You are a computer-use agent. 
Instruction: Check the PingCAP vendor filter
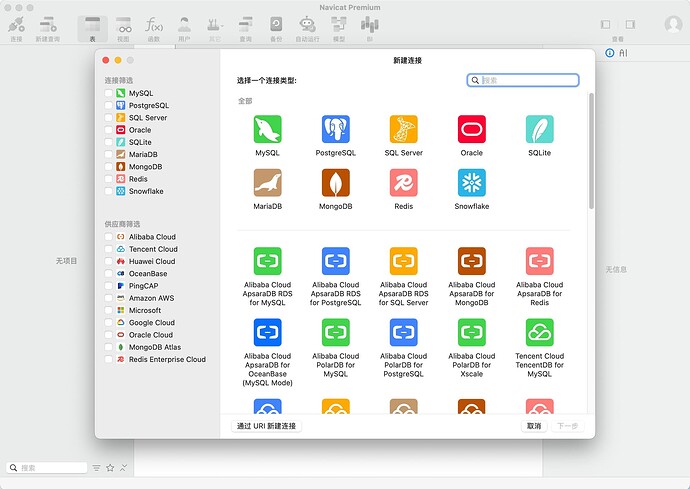(108, 286)
